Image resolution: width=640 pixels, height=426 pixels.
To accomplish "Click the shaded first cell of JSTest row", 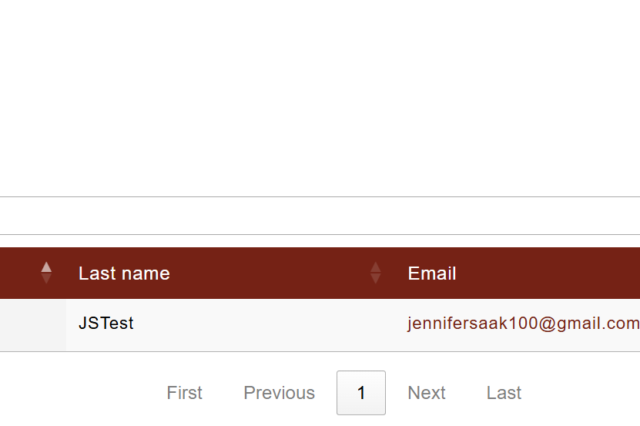I will coord(32,324).
